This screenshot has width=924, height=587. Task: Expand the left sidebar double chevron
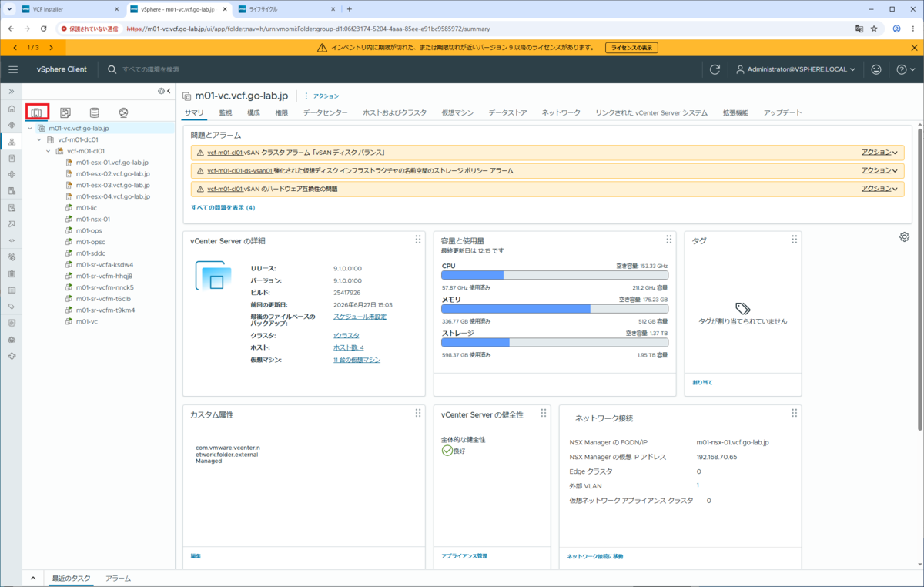pyautogui.click(x=12, y=91)
